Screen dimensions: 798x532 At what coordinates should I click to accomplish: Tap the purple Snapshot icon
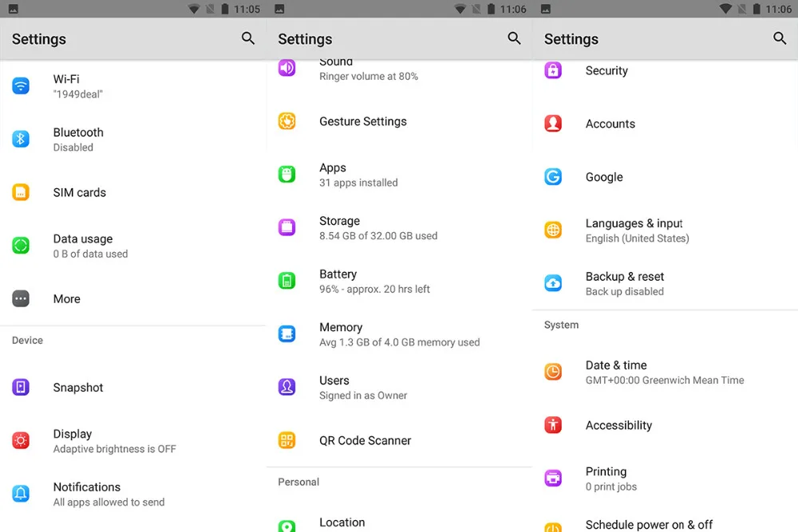21,388
